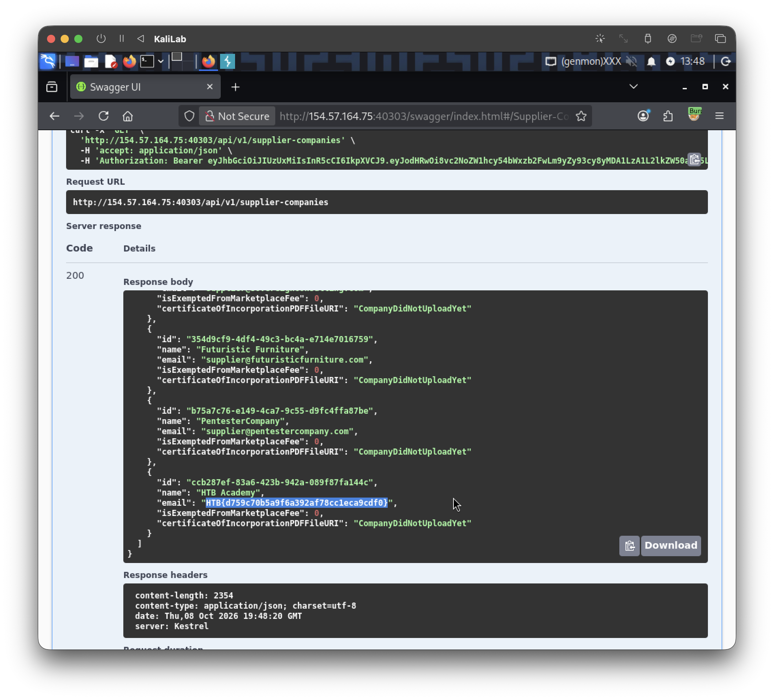The height and width of the screenshot is (700, 774).
Task: Launch Firefox from the Kali panel launcher
Action: pos(129,61)
